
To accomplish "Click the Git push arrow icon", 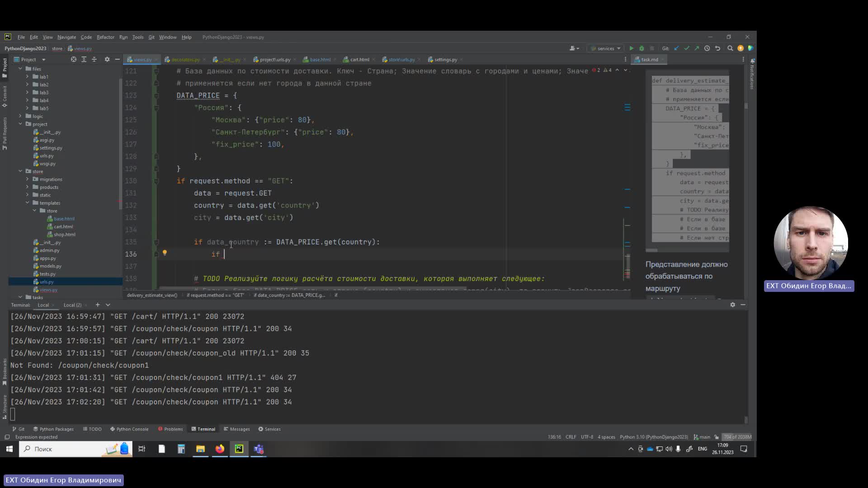I will [697, 48].
